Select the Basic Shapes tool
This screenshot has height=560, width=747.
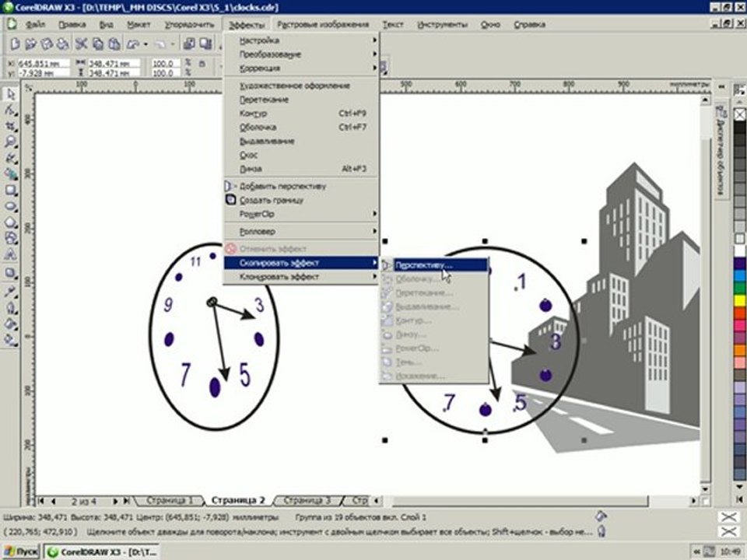pos(10,239)
